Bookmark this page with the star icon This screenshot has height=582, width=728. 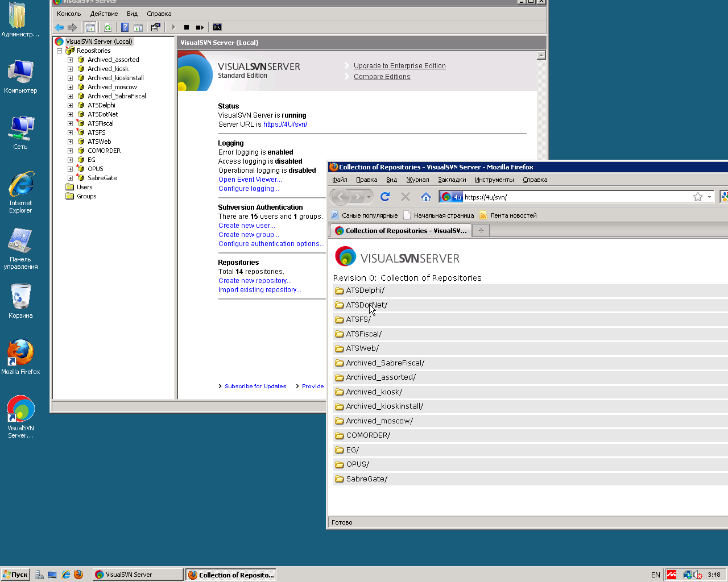[698, 197]
